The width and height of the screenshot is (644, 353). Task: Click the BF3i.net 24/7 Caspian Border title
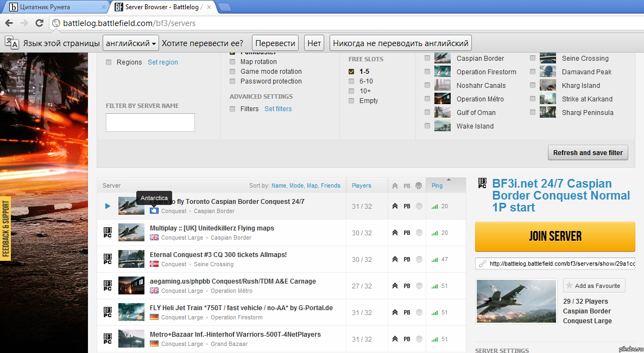point(561,195)
